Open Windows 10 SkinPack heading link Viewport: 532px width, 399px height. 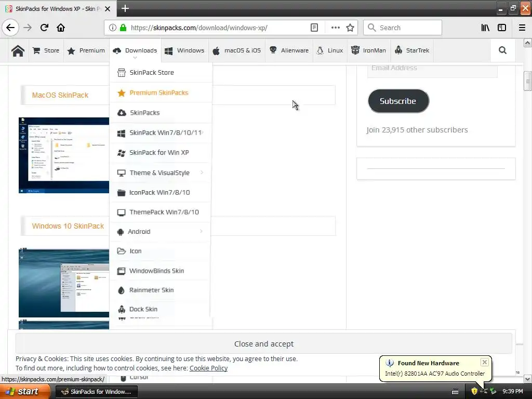click(68, 226)
